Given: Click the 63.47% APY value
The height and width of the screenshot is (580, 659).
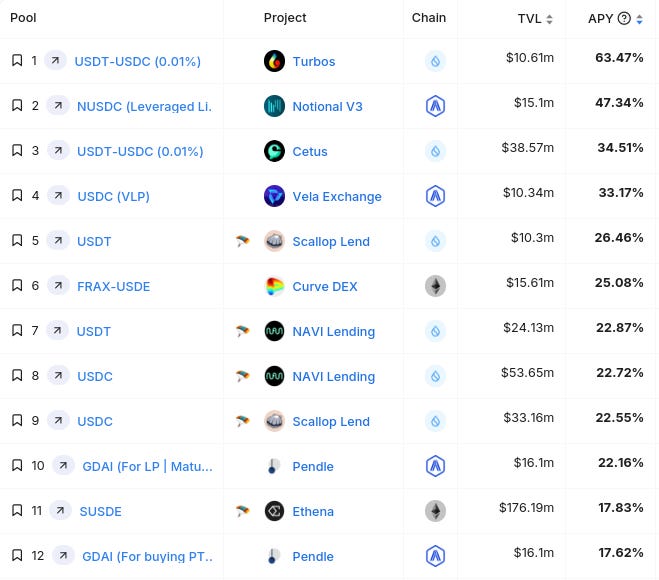Looking at the screenshot, I should coord(619,58).
